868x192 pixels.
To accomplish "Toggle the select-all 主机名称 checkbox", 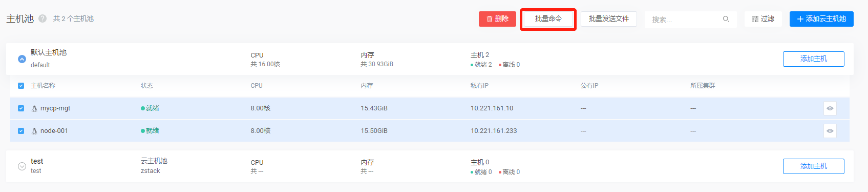I will 21,86.
